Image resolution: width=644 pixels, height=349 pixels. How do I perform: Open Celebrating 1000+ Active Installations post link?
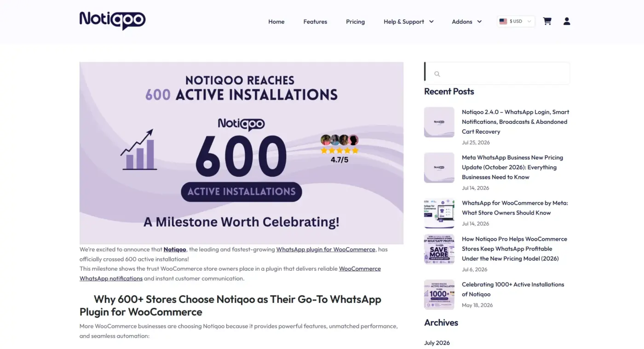(x=513, y=289)
